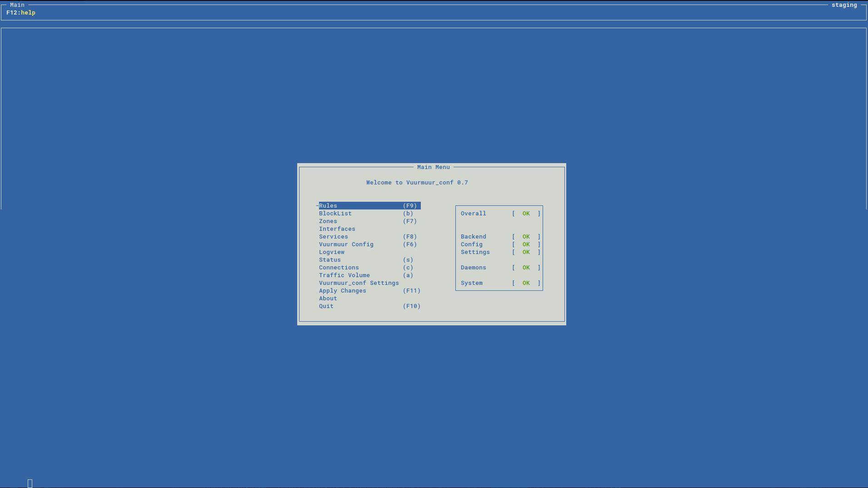
Task: Click the Overall status OK indicator
Action: pos(526,214)
